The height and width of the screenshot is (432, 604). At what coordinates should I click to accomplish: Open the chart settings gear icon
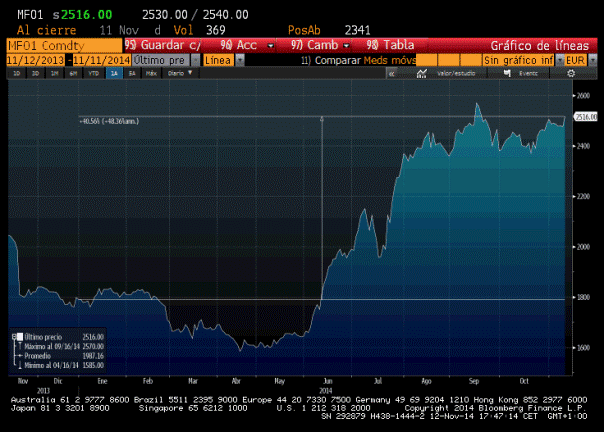coord(571,73)
